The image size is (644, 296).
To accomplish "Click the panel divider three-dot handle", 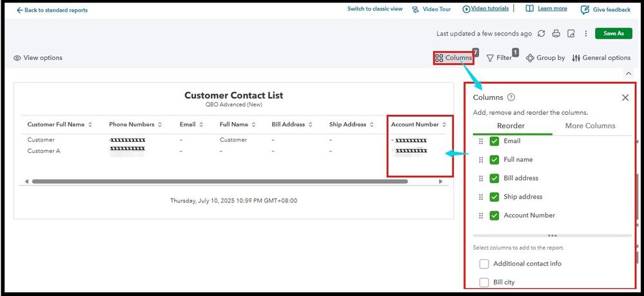I will point(552,235).
